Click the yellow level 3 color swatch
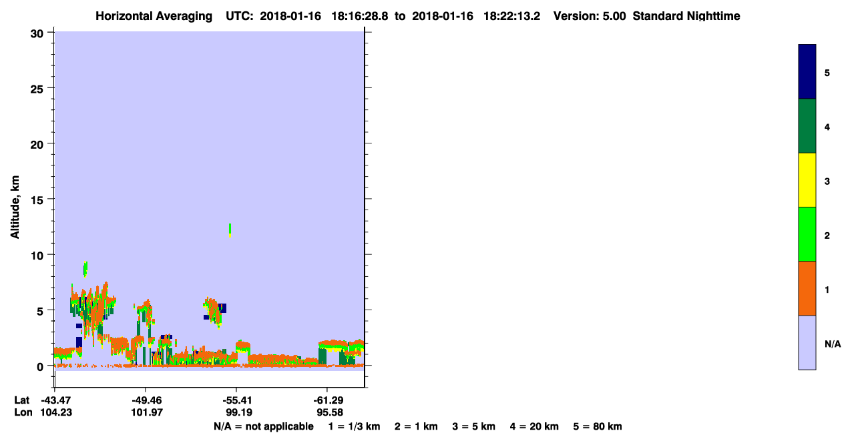868x445 pixels. tap(807, 180)
